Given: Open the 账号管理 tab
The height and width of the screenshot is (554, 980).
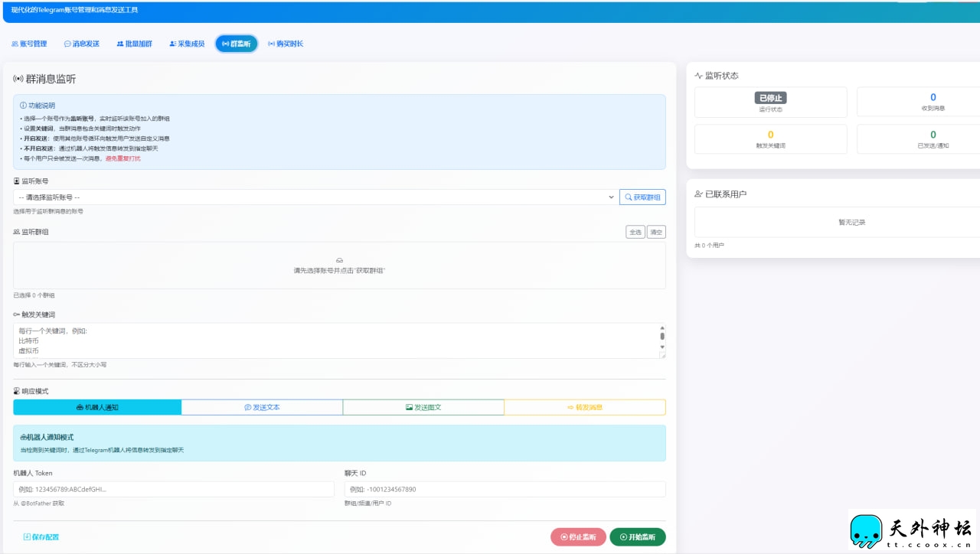Looking at the screenshot, I should (29, 44).
